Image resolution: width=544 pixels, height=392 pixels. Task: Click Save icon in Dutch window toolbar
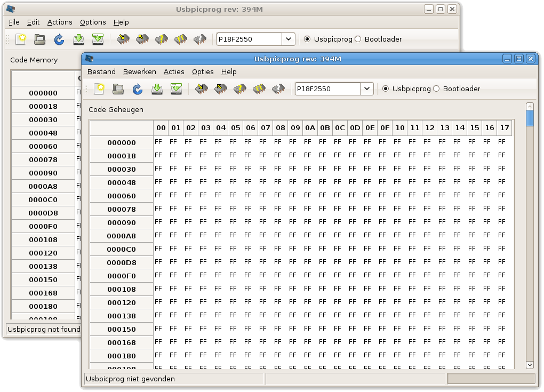157,89
